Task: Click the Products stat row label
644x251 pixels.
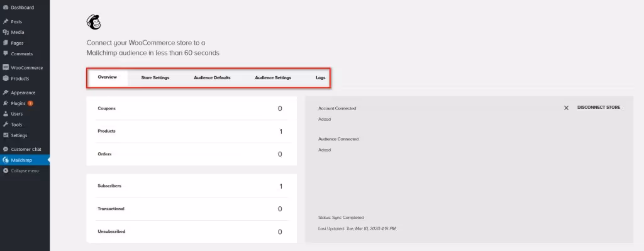Action: [106, 131]
